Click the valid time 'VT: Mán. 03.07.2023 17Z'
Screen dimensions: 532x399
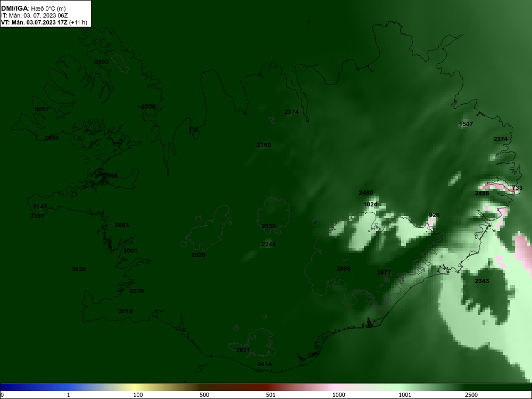coord(34,23)
